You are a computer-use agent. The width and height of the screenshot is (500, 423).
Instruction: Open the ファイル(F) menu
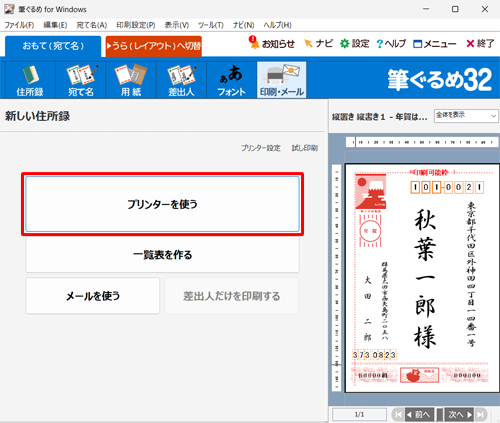19,25
